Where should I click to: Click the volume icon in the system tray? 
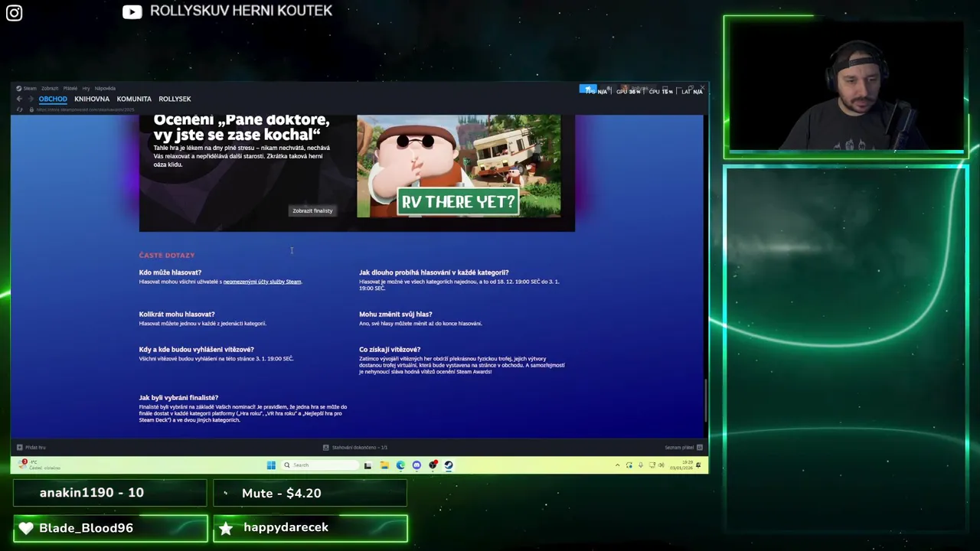661,465
